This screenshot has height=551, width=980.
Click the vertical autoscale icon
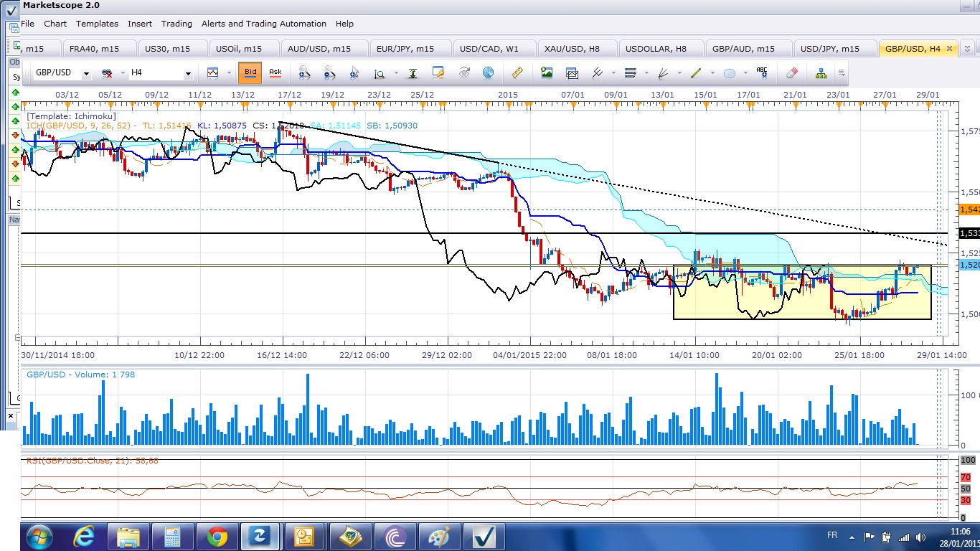[x=413, y=72]
